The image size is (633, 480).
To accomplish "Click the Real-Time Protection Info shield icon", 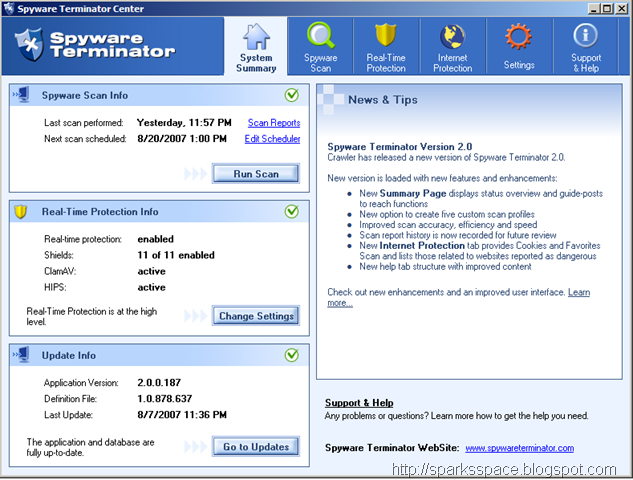I will pyautogui.click(x=21, y=212).
